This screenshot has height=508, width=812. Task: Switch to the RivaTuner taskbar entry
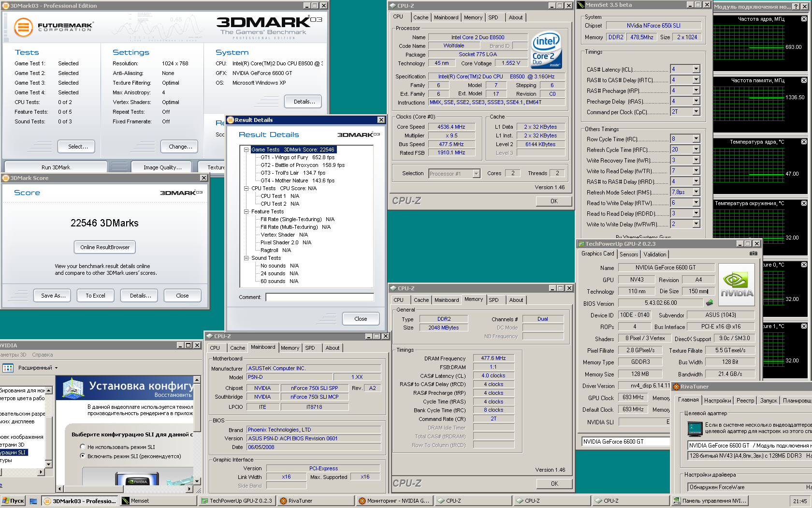click(316, 501)
